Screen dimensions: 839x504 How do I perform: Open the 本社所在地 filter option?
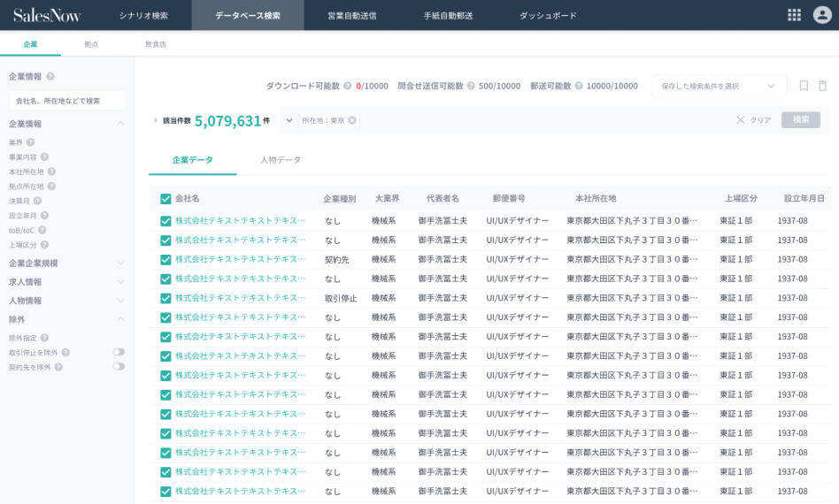(27, 172)
